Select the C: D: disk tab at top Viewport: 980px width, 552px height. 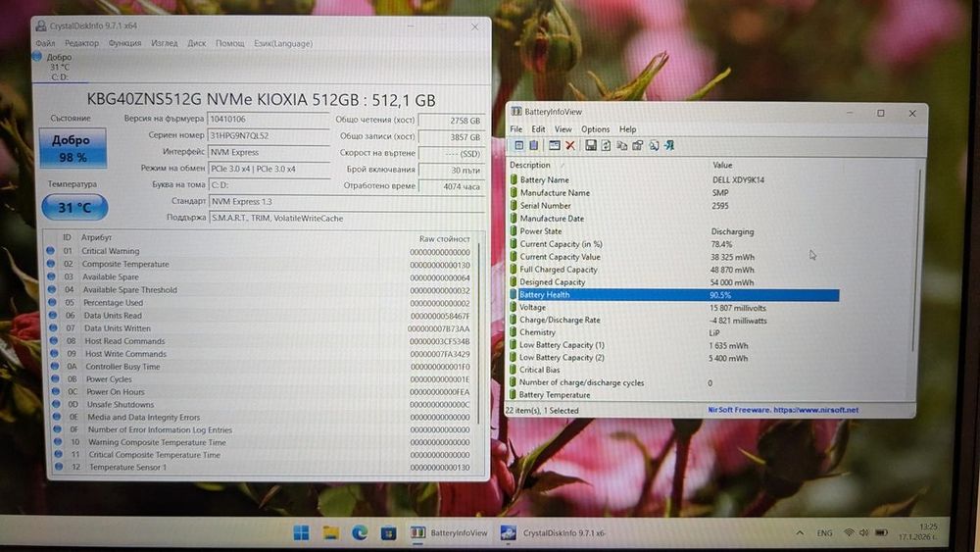tap(60, 67)
